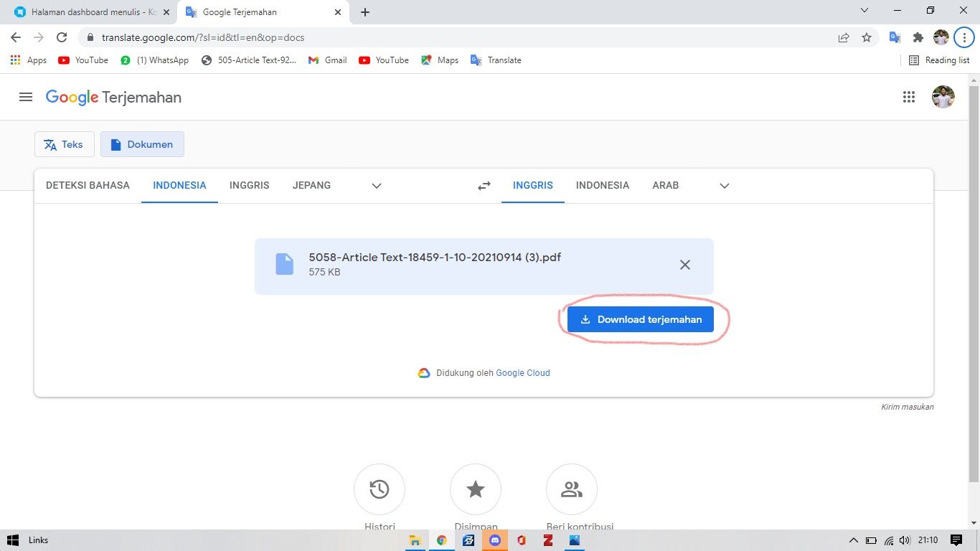Viewport: 980px width, 551px height.
Task: Open the Google Translate main menu hamburger
Action: coord(26,97)
